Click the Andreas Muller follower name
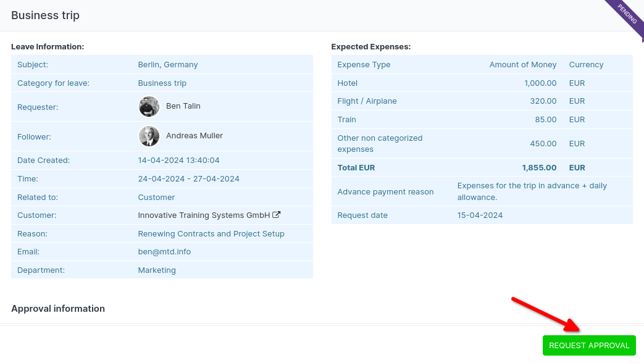The height and width of the screenshot is (363, 644). pos(194,136)
